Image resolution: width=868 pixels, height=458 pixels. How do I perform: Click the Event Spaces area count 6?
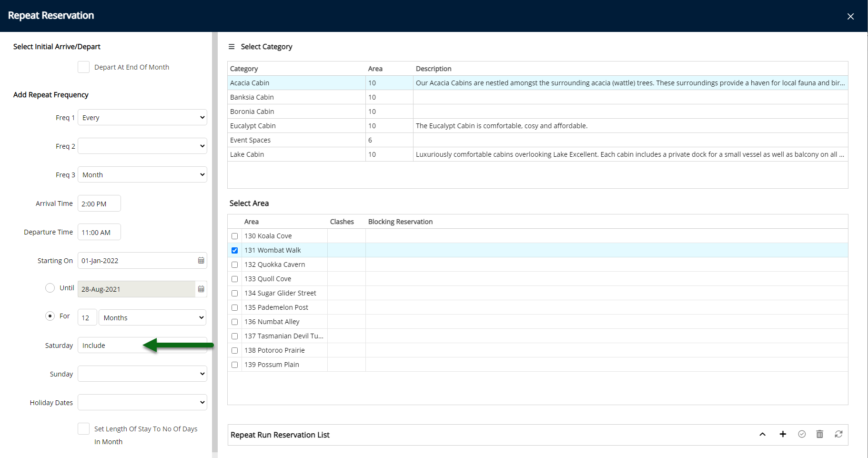click(x=370, y=140)
